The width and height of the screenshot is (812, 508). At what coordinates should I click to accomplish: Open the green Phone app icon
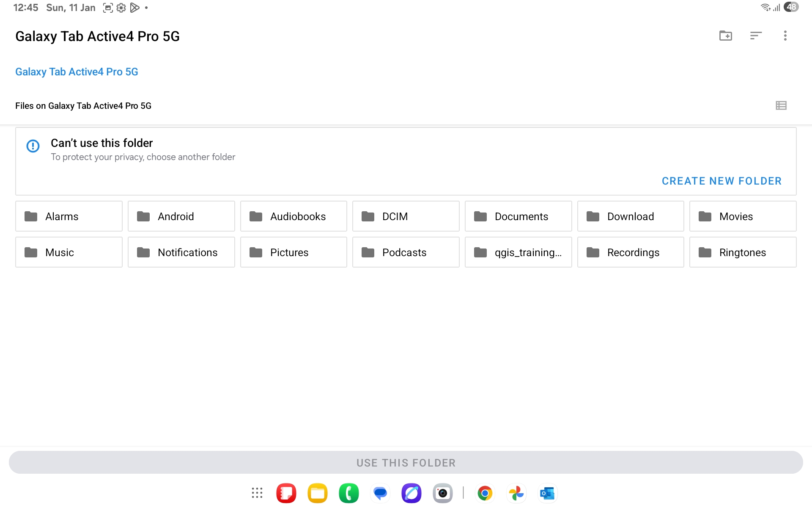(x=349, y=493)
